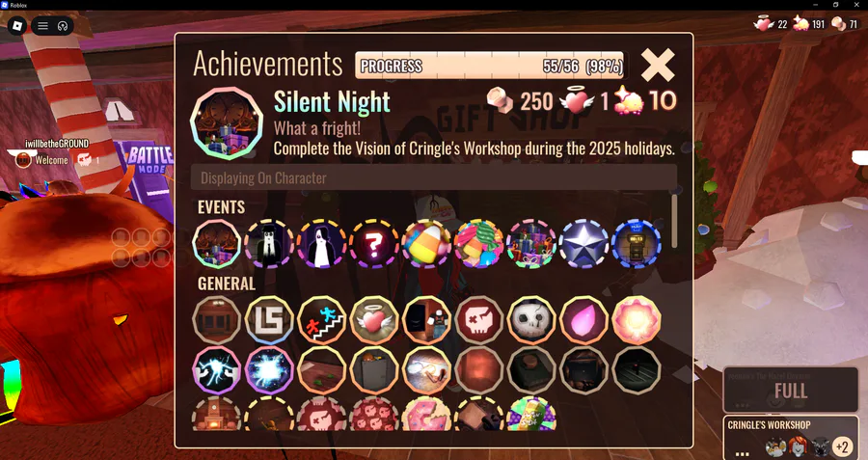Click the FULL server card
The height and width of the screenshot is (460, 868).
[x=791, y=390]
